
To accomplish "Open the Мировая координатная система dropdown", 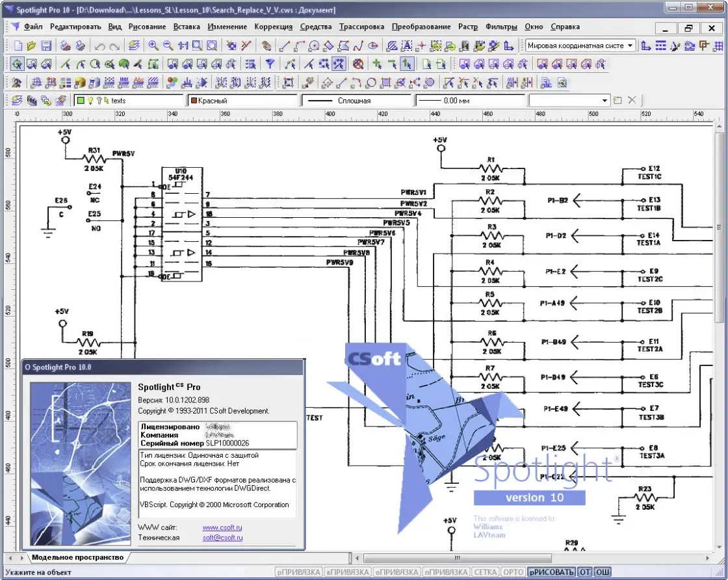I will click(630, 46).
